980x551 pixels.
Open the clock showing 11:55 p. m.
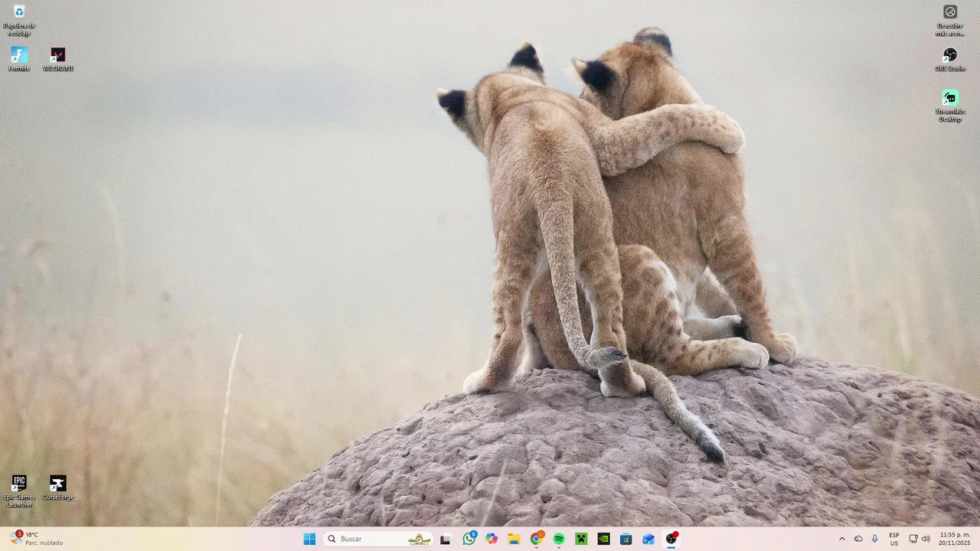coord(955,539)
